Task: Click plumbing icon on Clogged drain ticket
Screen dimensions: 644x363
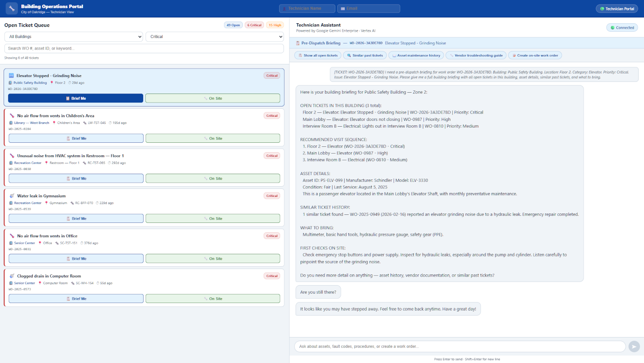Action: point(12,276)
